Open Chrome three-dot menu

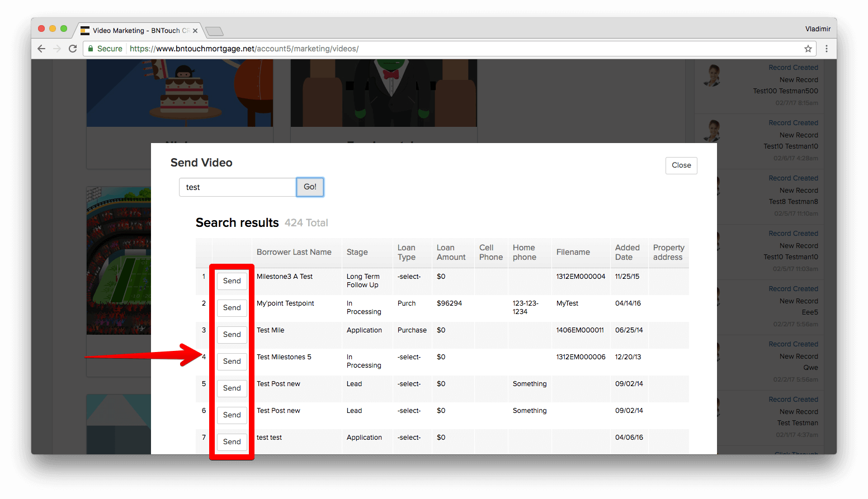click(826, 49)
